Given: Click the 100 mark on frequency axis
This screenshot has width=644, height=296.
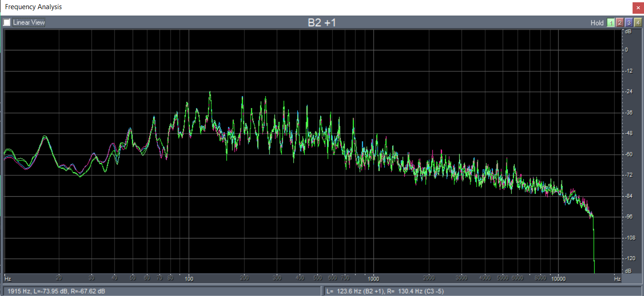Looking at the screenshot, I should 189,278.
